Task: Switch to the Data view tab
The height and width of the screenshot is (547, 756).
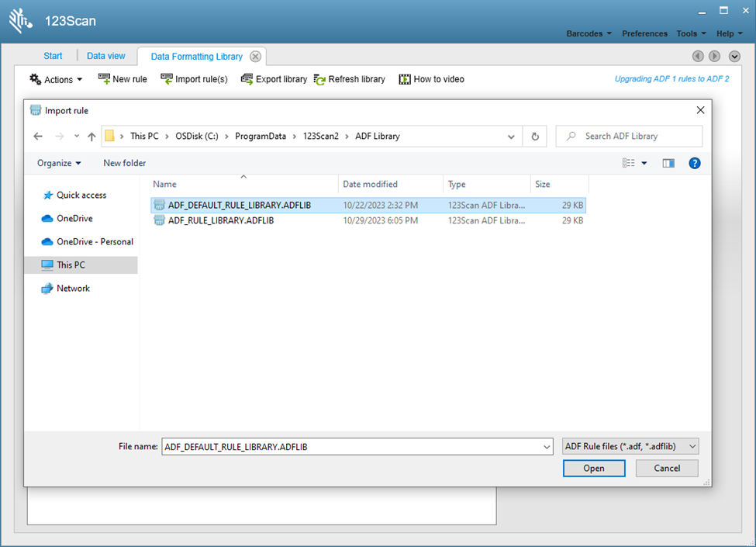Action: point(105,55)
